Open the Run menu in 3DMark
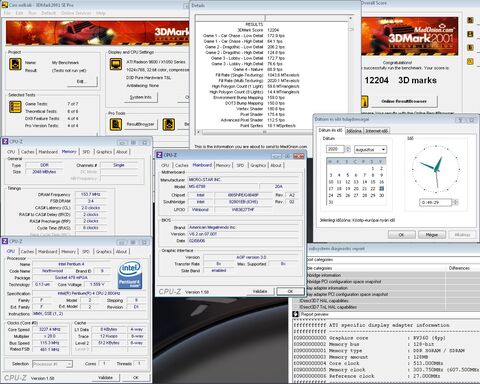 (32, 13)
